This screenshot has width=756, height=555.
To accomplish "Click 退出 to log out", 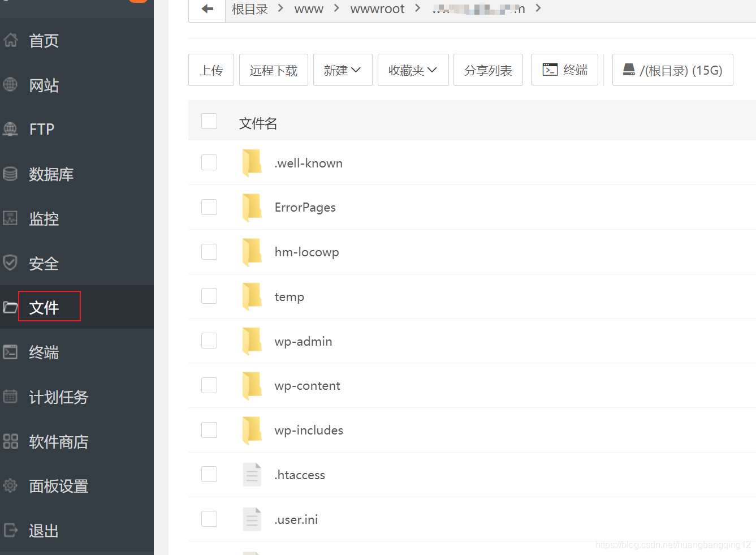I will [44, 531].
